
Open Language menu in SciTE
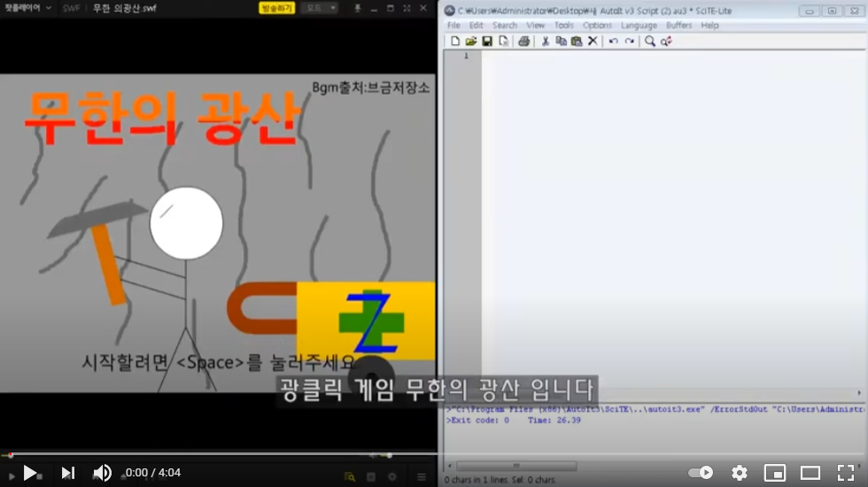639,26
